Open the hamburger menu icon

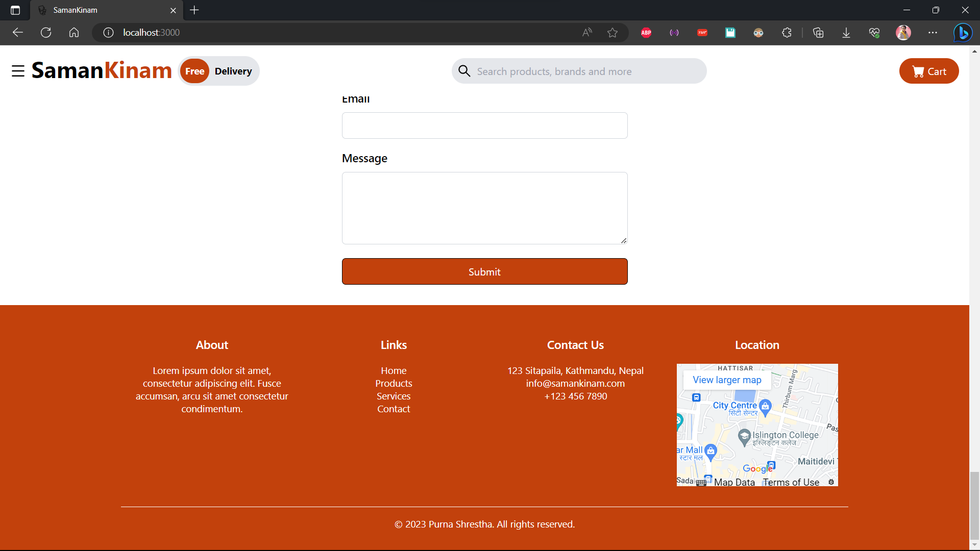pos(18,71)
